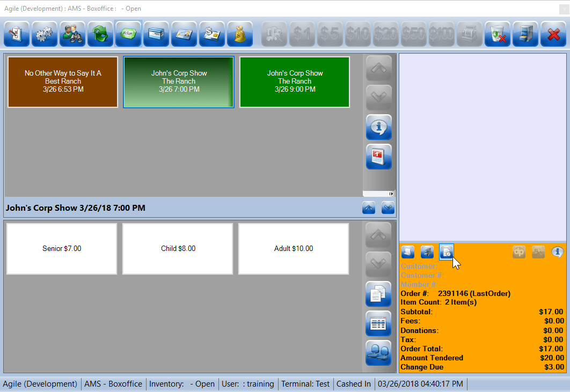Add Adult $10.00 ticket
The height and width of the screenshot is (392, 570).
294,249
